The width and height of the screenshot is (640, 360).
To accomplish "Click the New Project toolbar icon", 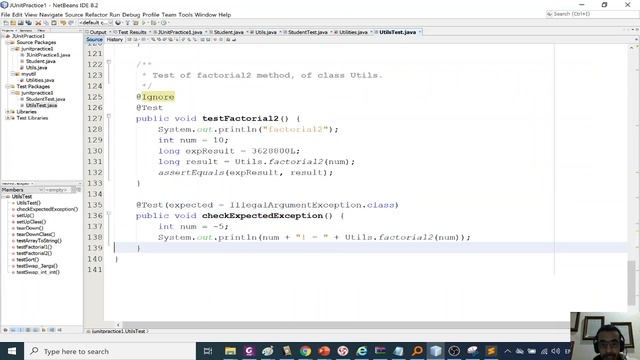I will point(13,23).
